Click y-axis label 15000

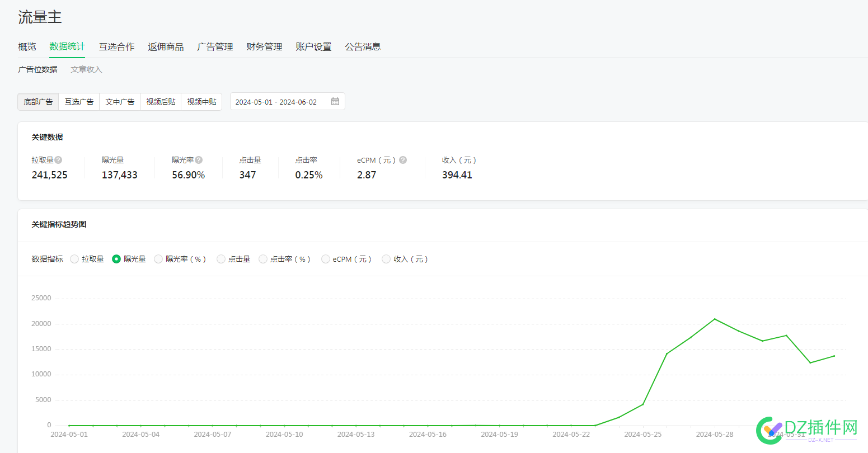[41, 349]
